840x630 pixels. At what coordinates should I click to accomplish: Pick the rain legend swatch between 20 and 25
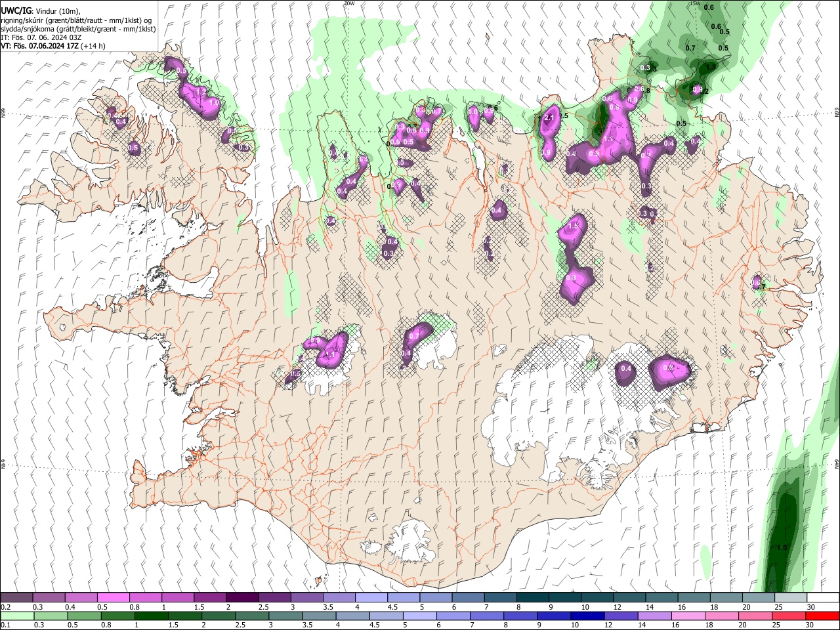pyautogui.click(x=755, y=616)
